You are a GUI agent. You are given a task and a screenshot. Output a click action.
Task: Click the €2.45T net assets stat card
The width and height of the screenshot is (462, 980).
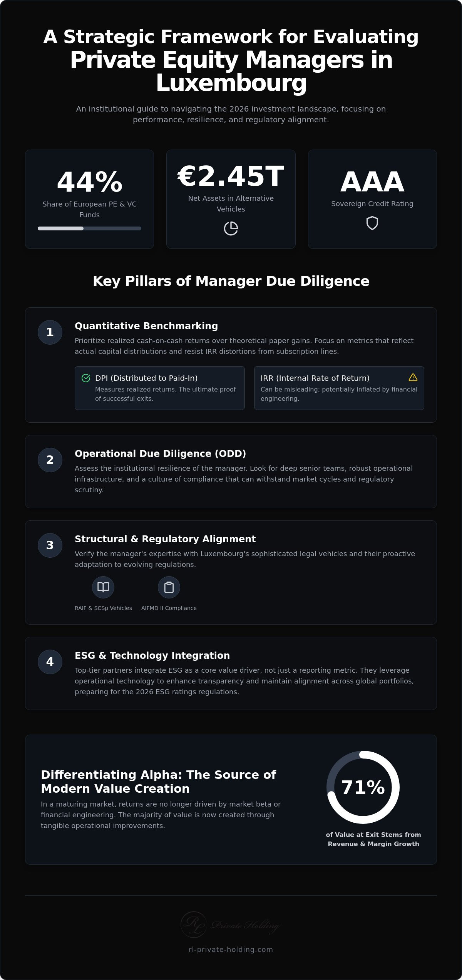click(x=231, y=199)
